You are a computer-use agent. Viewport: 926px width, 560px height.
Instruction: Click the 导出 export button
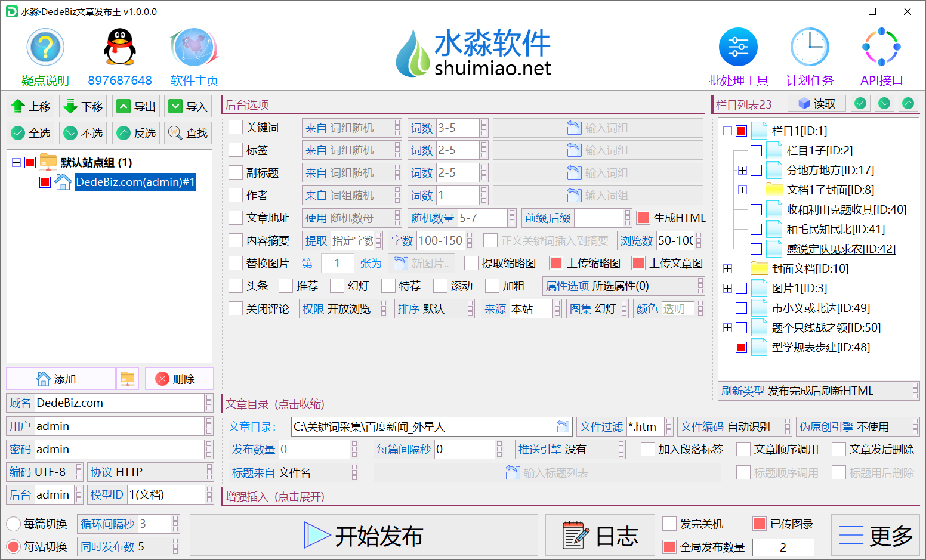[x=135, y=107]
